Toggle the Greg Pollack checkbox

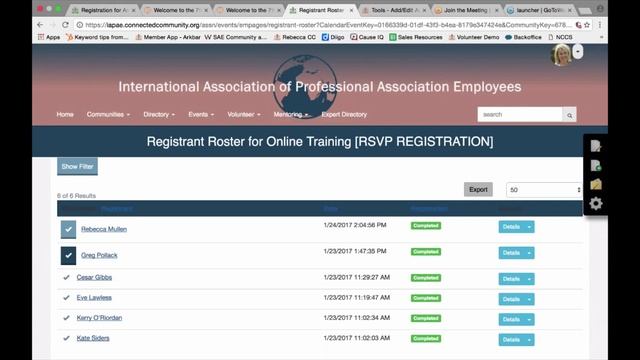pos(69,256)
